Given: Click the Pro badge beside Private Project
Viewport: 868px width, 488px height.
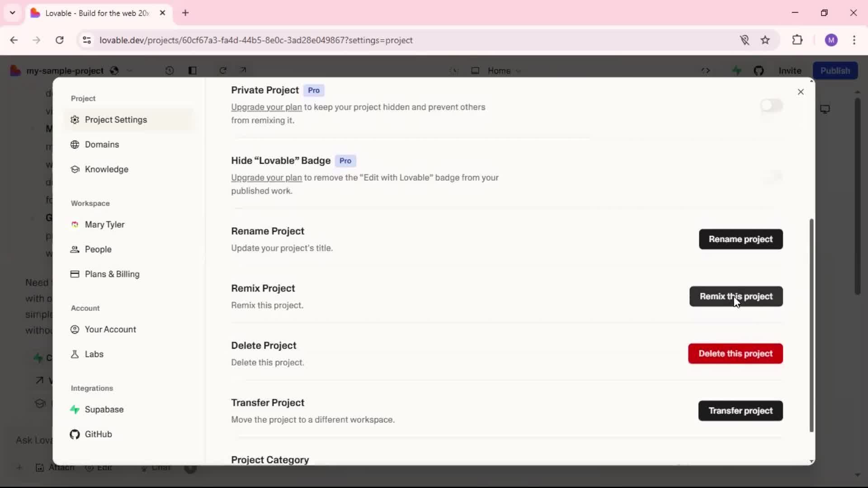Looking at the screenshot, I should coord(314,90).
